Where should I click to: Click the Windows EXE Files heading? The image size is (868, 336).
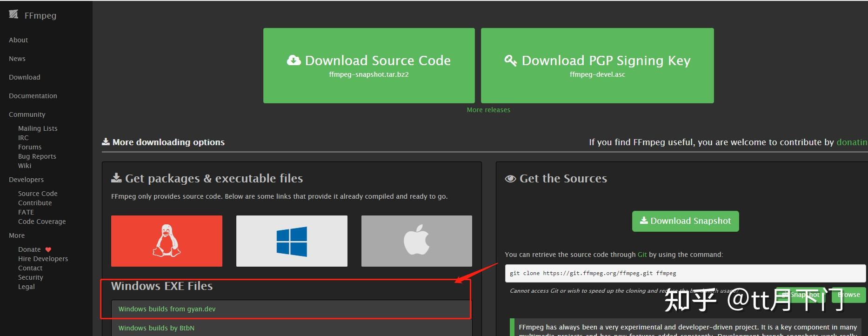[162, 286]
